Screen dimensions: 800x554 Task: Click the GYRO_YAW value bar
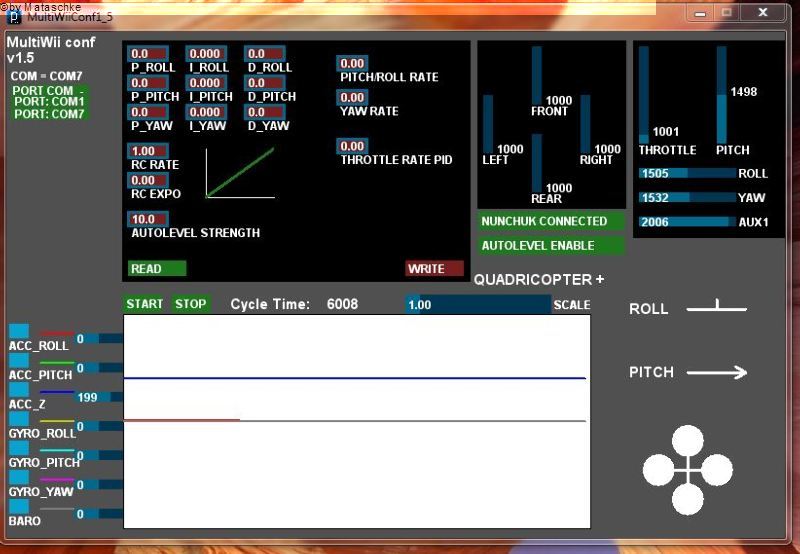[x=99, y=484]
